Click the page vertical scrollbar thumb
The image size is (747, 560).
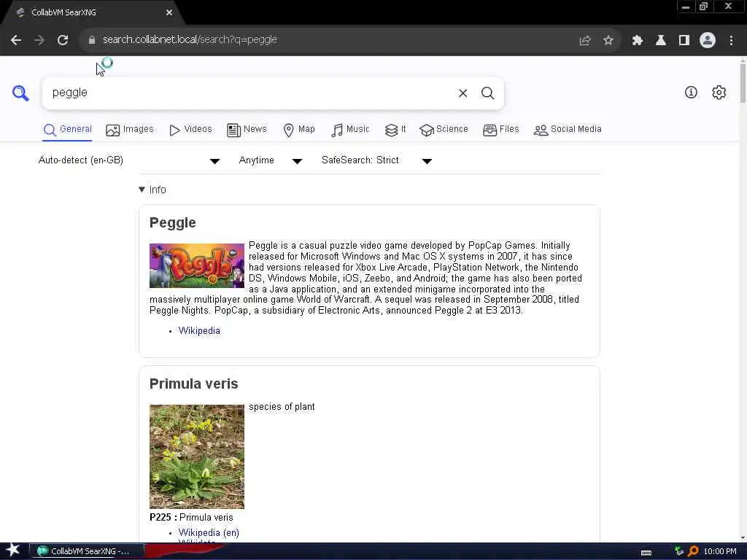point(743,82)
